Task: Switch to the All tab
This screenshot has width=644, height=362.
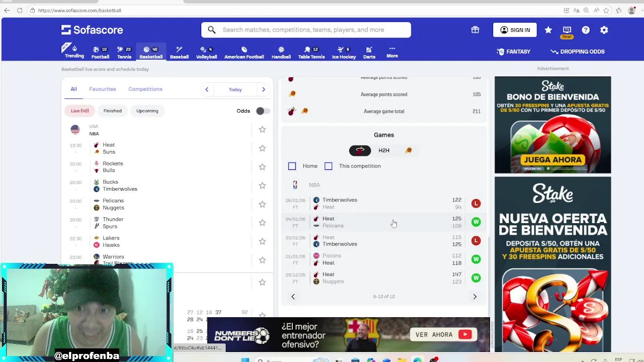Action: (x=73, y=89)
